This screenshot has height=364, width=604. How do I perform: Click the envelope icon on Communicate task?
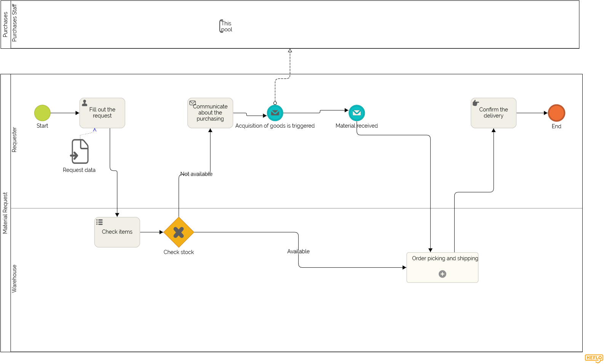[x=193, y=103]
